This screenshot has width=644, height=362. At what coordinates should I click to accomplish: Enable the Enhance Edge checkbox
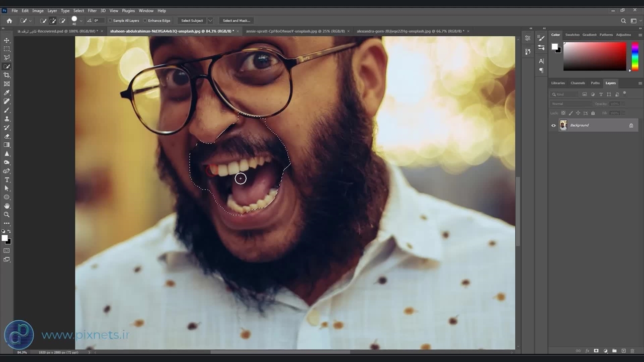145,21
